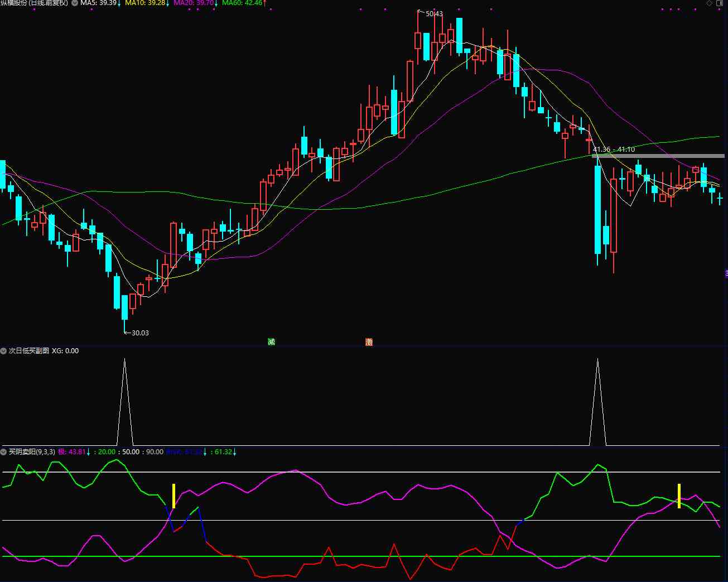Viewport: 728px width, 582px height.
Task: Click the diamond icon at top right
Action: tap(709, 3)
